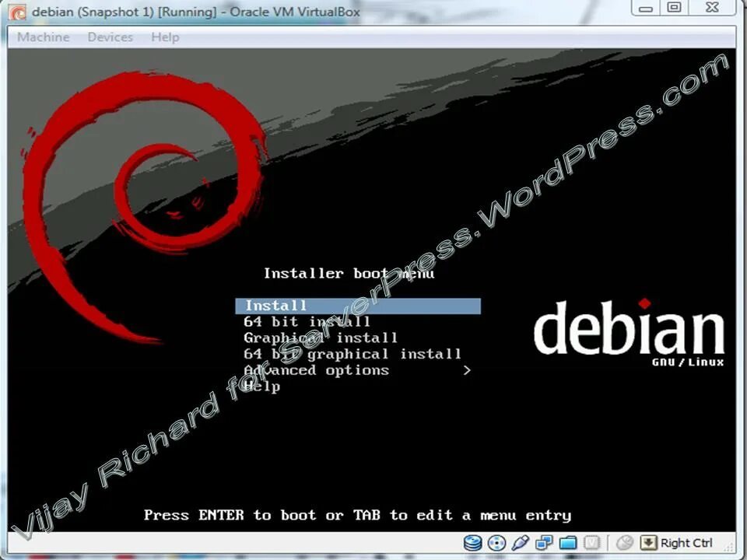Viewport: 747px width, 560px height.
Task: Click the window resize grip in status bar
Action: (729, 546)
